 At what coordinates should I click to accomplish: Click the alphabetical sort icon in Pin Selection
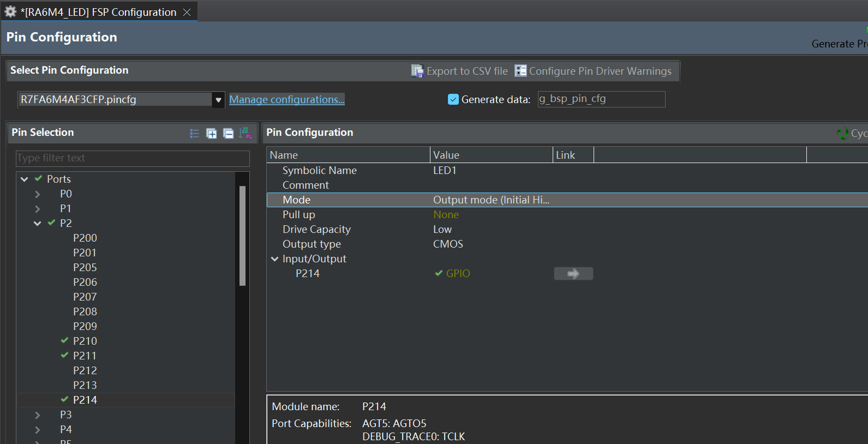pos(246,133)
